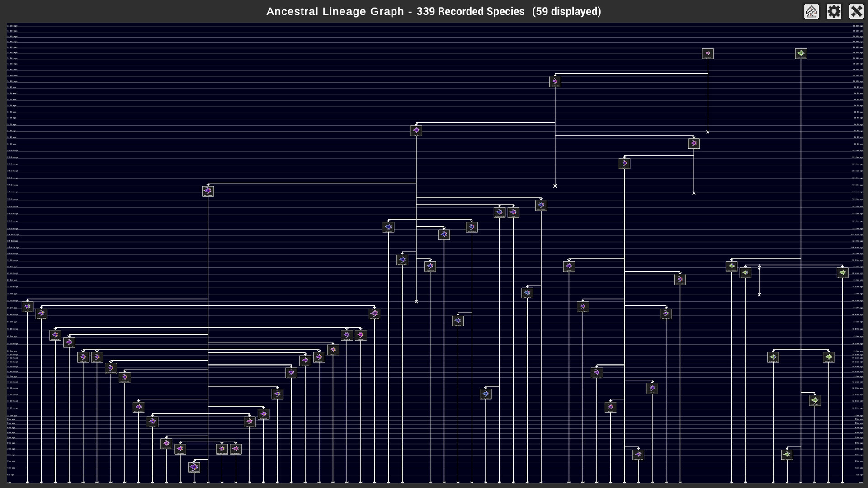Select the green ancestor species at top right
Screen dimensions: 868x488
tap(801, 53)
